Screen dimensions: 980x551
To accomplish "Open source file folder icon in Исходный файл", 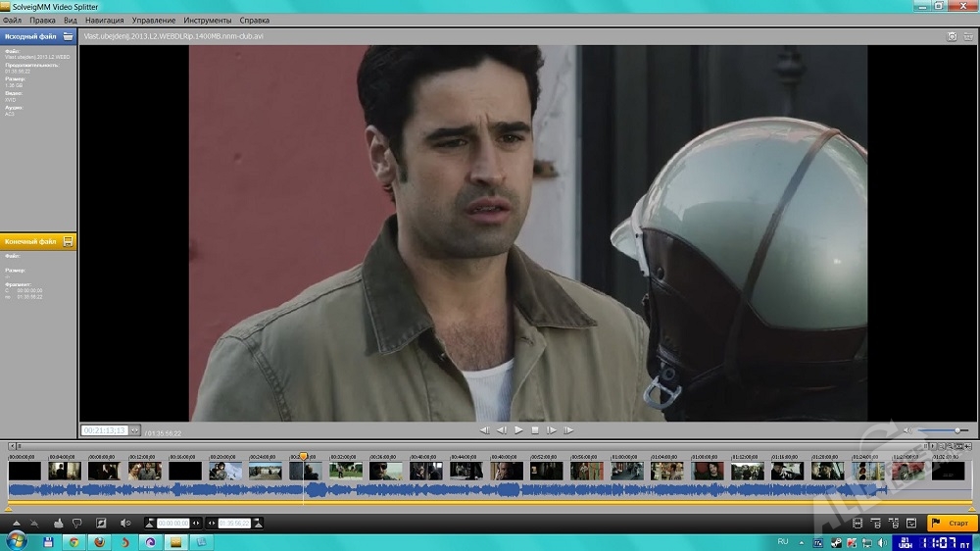I will 68,36.
